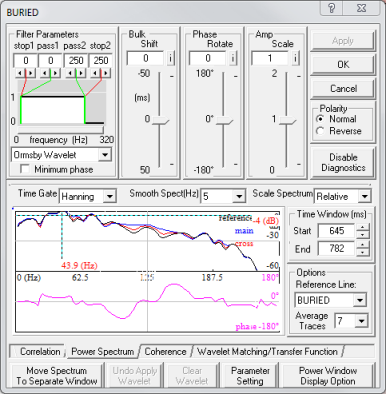Click the Phase Rotate slider handle
386x394 pixels.
(x=224, y=120)
